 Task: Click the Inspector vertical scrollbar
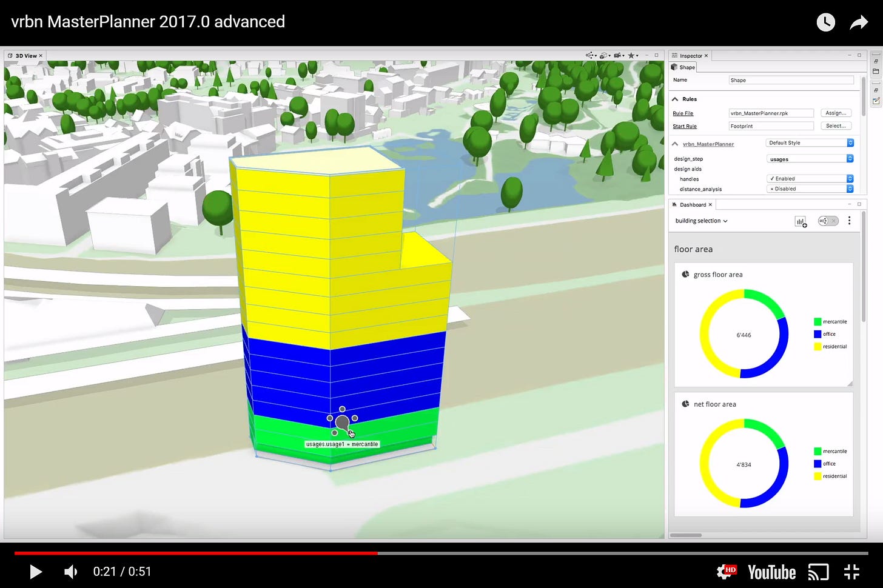[863, 95]
